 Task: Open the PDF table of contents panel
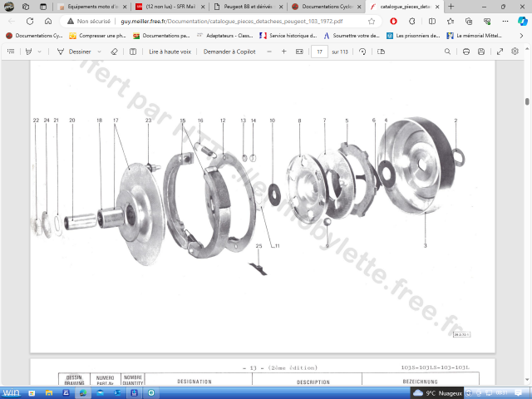tap(11, 52)
